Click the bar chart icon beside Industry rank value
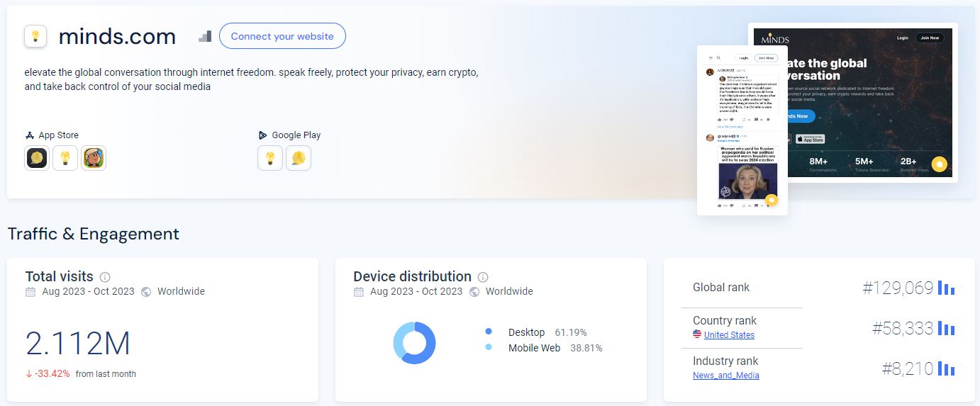This screenshot has width=980, height=406. point(946,368)
